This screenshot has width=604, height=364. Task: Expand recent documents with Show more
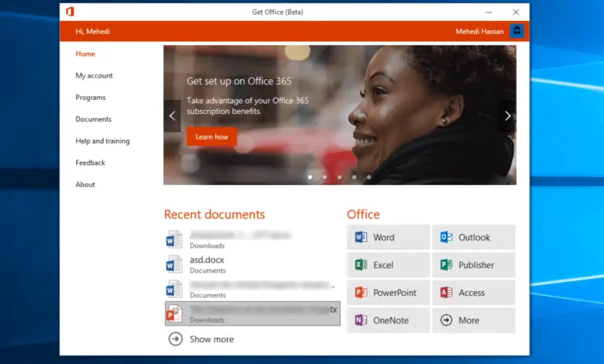(x=201, y=339)
